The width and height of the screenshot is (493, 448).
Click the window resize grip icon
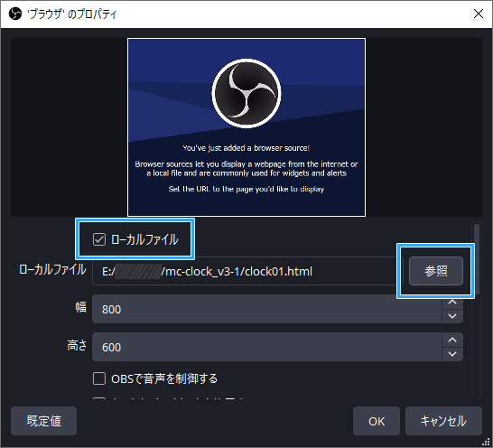[486, 442]
